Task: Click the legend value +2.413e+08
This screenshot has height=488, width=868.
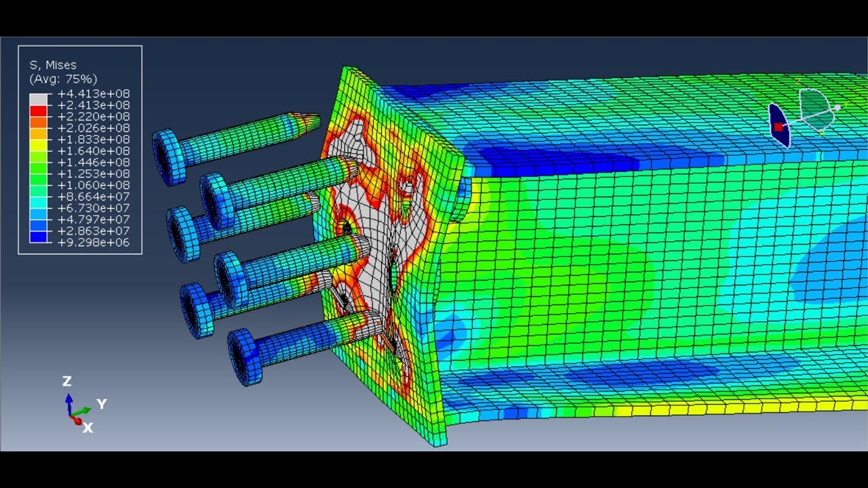Action: (x=94, y=105)
